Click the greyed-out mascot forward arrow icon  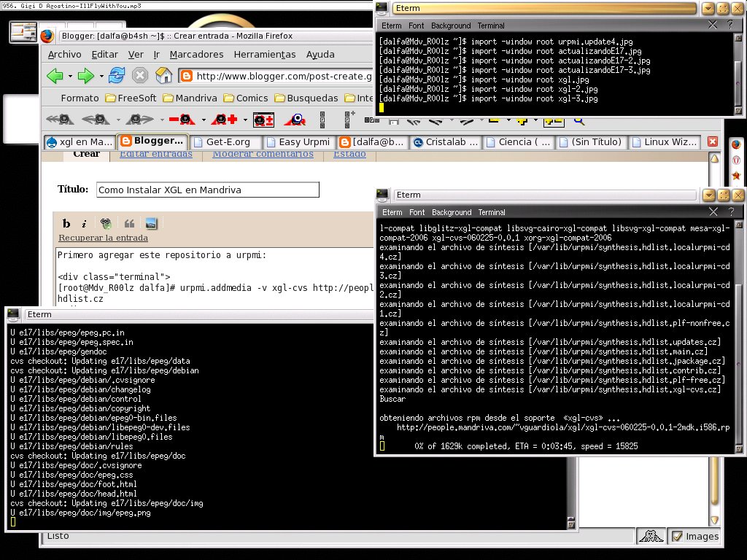click(x=139, y=119)
